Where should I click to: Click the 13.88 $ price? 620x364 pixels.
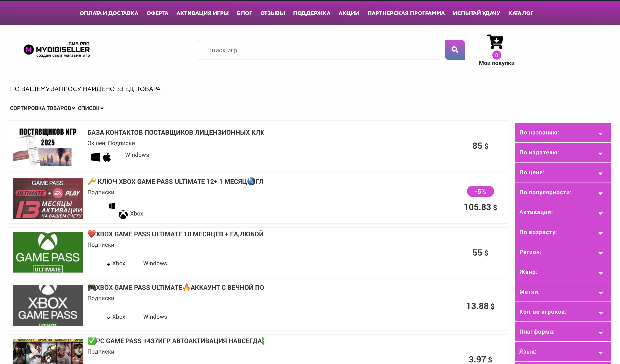(x=480, y=306)
